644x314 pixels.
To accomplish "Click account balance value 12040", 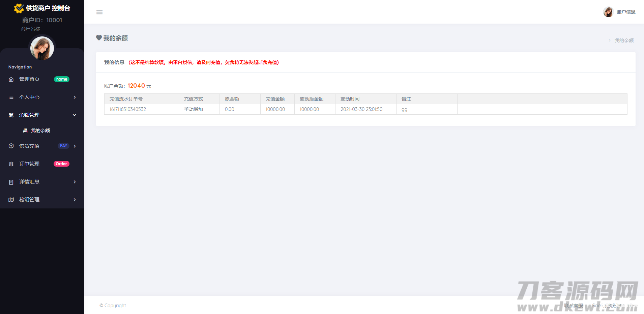I will pyautogui.click(x=136, y=86).
